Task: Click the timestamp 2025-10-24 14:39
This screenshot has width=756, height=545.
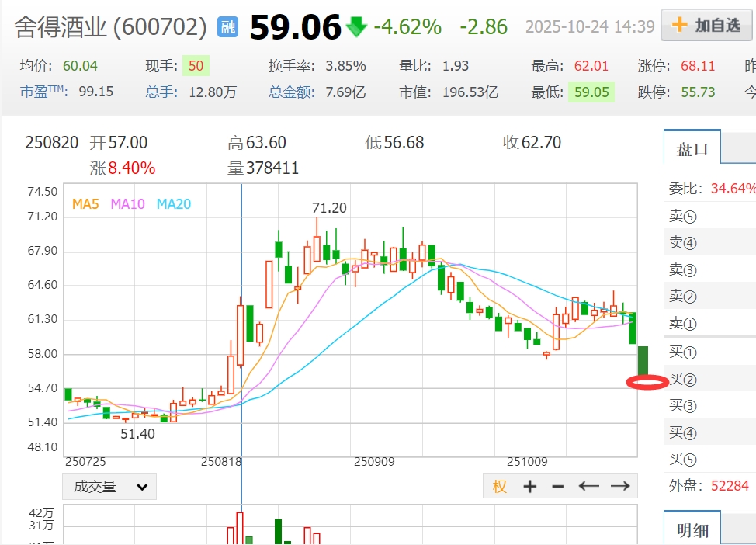Action: pos(590,26)
